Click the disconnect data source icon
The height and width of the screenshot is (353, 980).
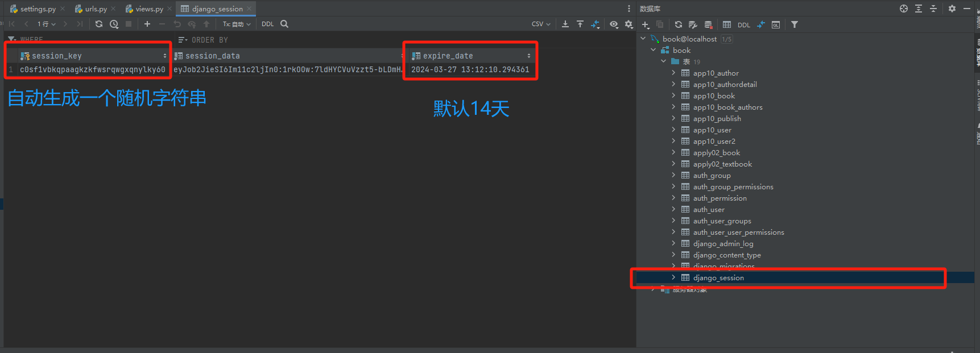[x=708, y=24]
